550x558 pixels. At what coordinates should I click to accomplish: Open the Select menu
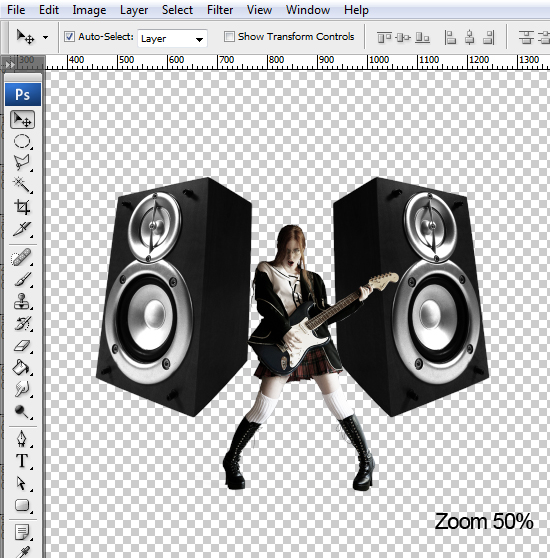[x=177, y=10]
